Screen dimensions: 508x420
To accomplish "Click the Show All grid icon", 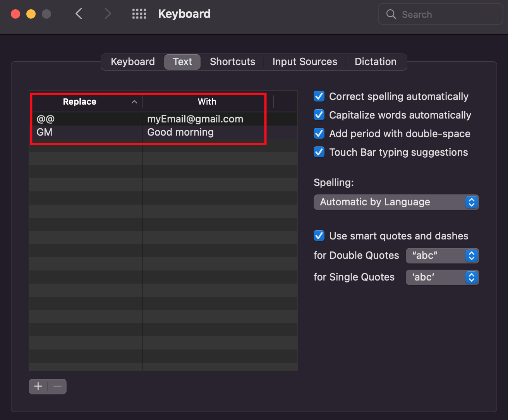I will (x=139, y=14).
